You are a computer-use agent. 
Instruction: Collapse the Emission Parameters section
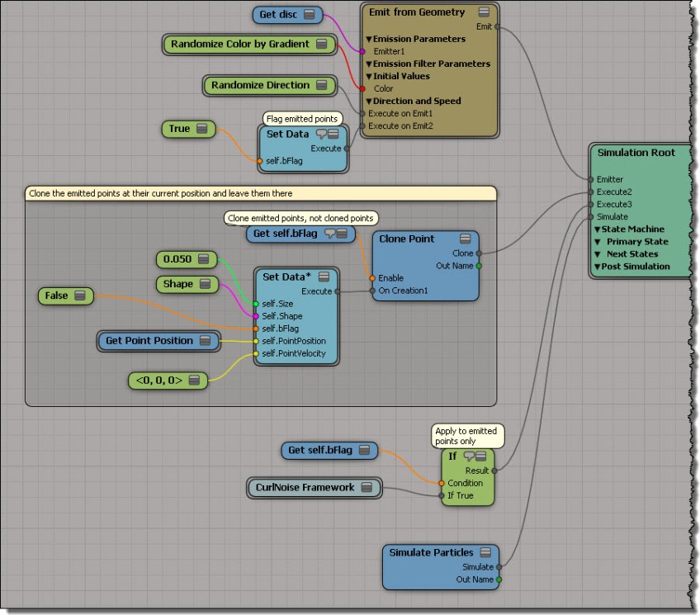[x=370, y=39]
